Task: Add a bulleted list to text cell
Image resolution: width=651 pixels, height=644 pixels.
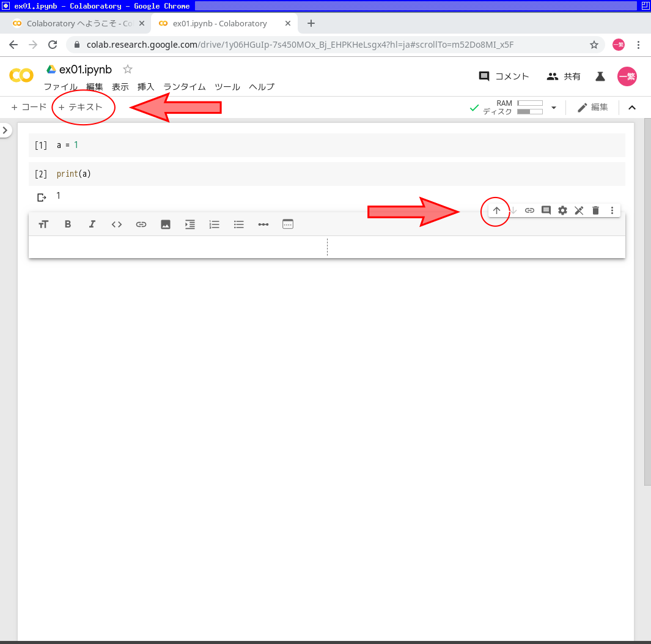Action: pyautogui.click(x=239, y=224)
